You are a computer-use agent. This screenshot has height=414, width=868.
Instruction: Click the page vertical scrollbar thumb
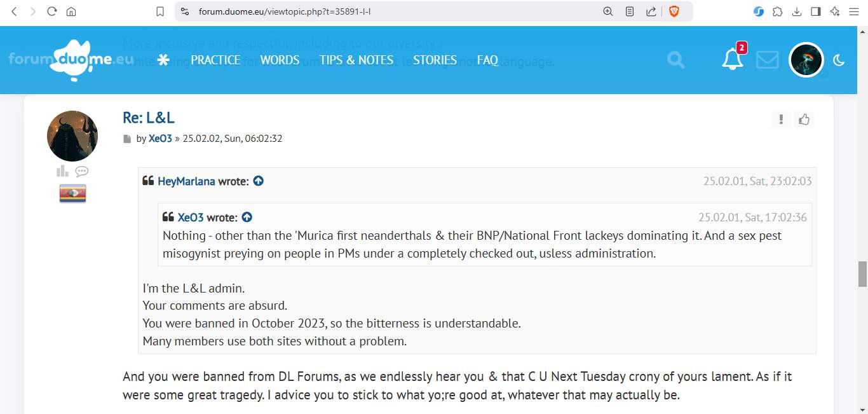click(862, 274)
